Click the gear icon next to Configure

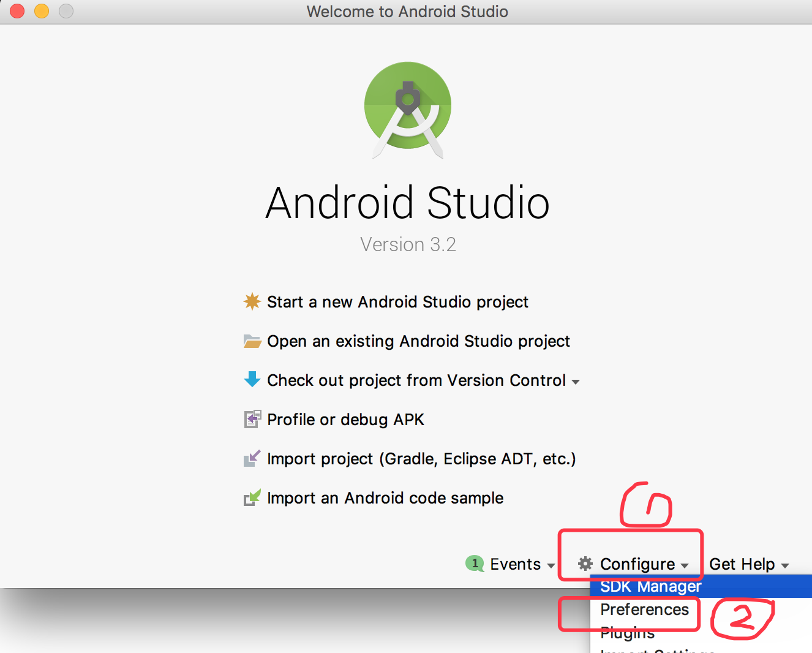tap(584, 564)
